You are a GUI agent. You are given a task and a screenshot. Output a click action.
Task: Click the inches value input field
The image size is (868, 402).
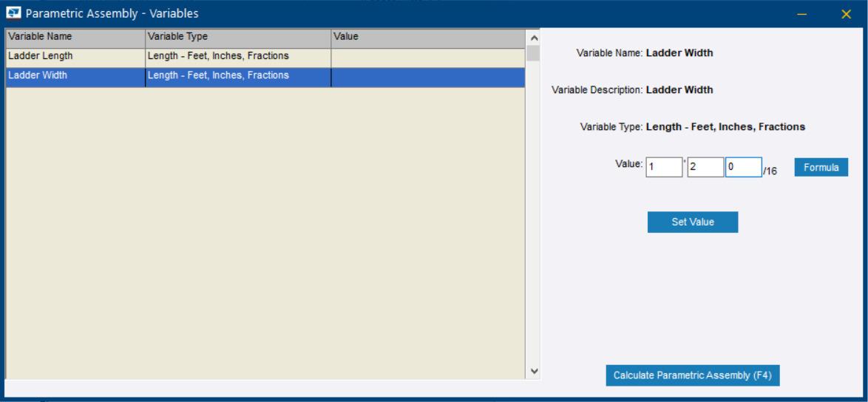[705, 167]
